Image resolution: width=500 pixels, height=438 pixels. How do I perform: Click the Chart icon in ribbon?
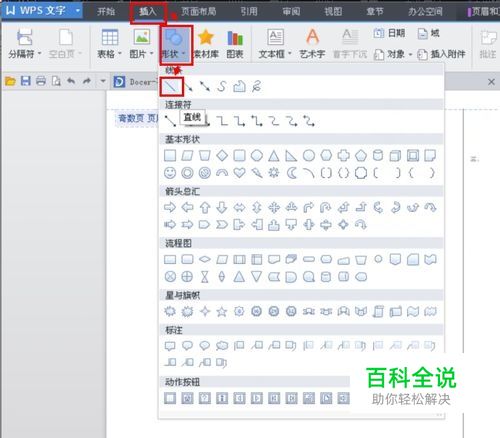click(235, 44)
